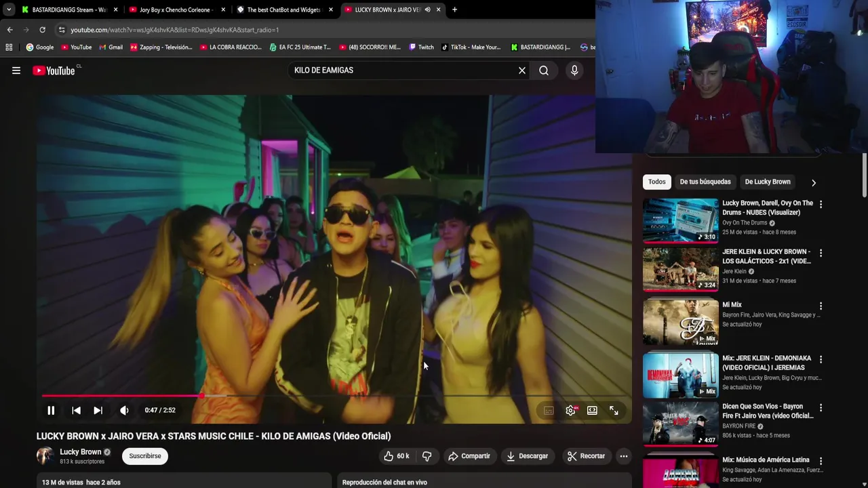Open a new browser tab
Screen dimensions: 868x488
click(454, 9)
